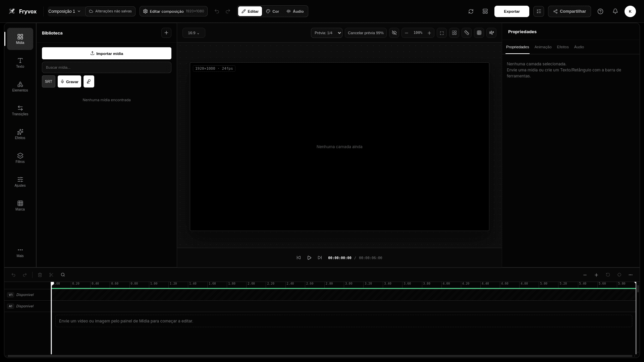This screenshot has width=644, height=362.
Task: Switch to the Animação tab
Action: point(543,47)
